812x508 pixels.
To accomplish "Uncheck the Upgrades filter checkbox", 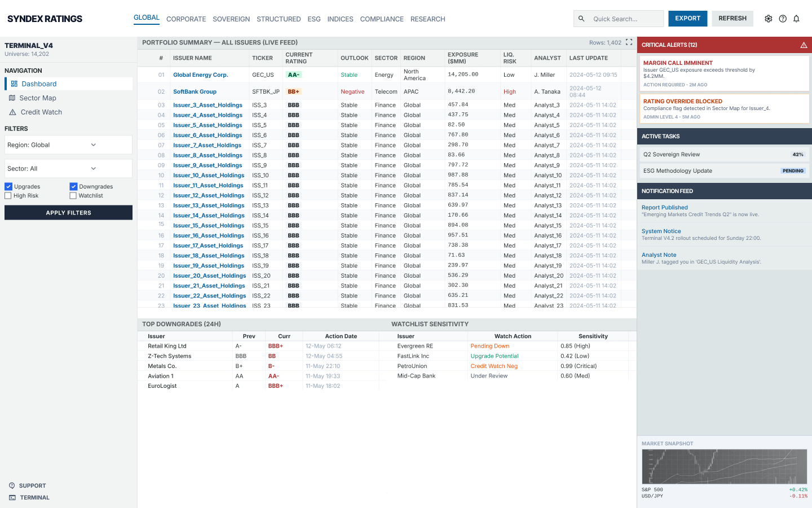I will pos(8,187).
